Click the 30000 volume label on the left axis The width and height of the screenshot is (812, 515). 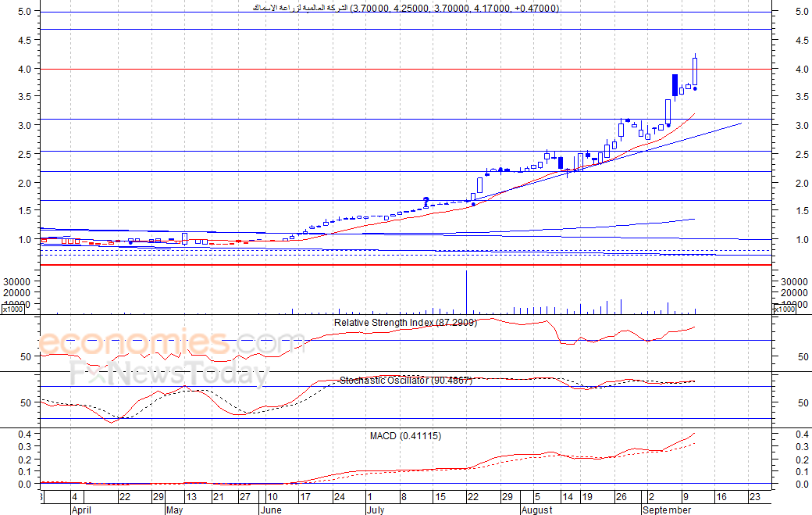tap(16, 281)
